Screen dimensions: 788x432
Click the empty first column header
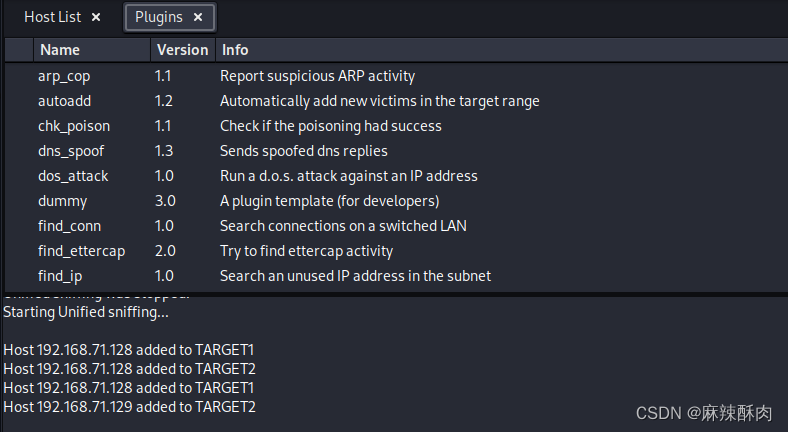coord(19,50)
